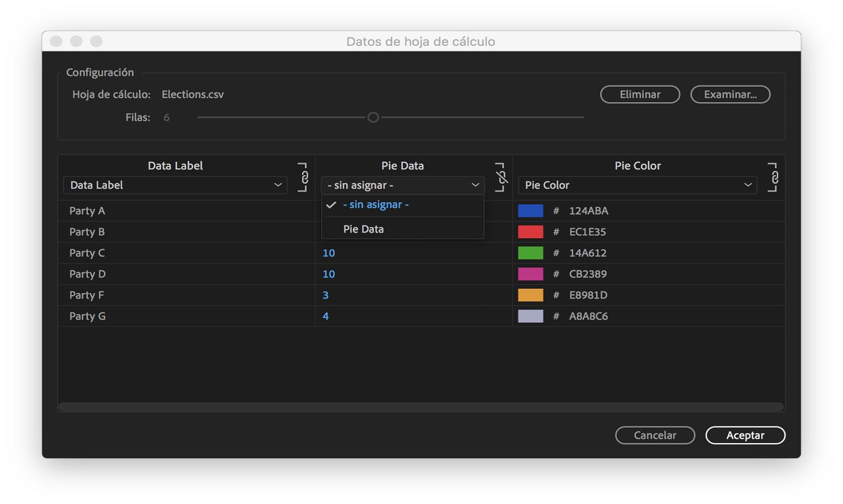The image size is (843, 504).
Task: Select the Party C row label
Action: [x=87, y=253]
